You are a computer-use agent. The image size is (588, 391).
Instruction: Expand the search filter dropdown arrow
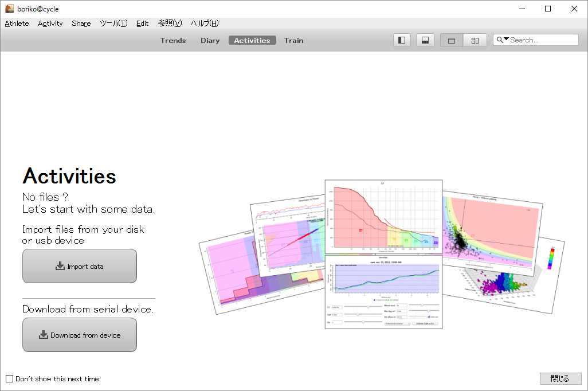[506, 39]
